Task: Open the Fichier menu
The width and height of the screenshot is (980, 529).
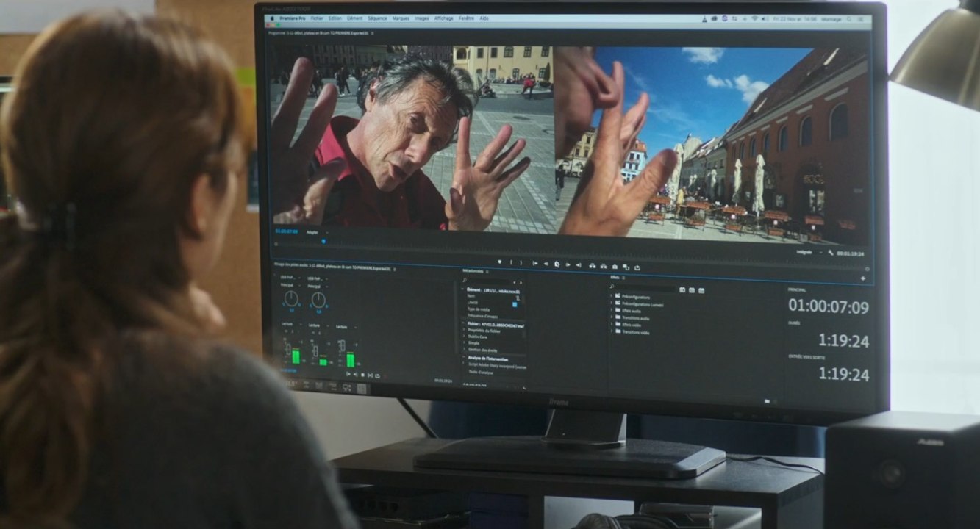Action: (317, 18)
